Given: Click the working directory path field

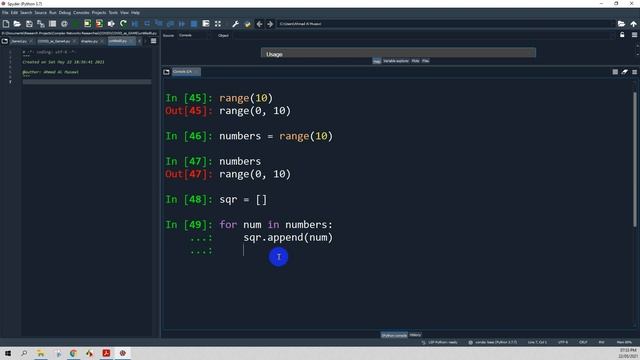Looking at the screenshot, I should [x=445, y=24].
